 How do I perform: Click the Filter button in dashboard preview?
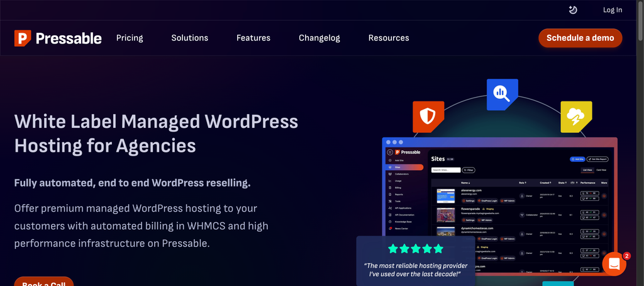point(469,170)
